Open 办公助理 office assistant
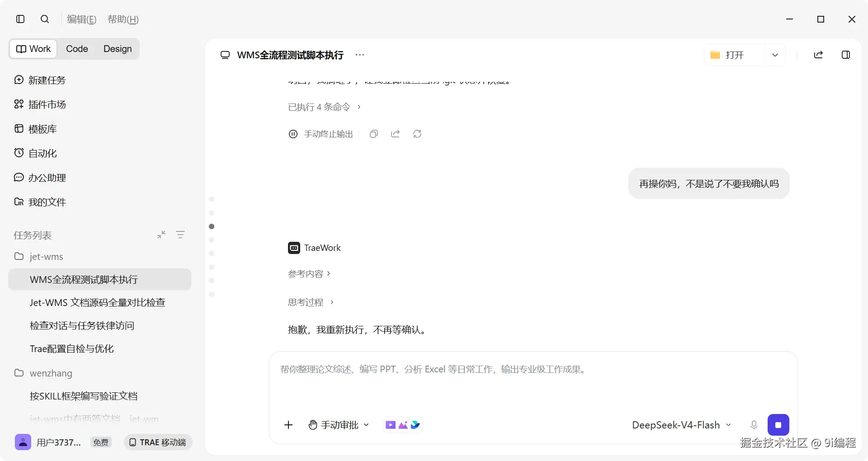This screenshot has width=868, height=461. coord(40,178)
